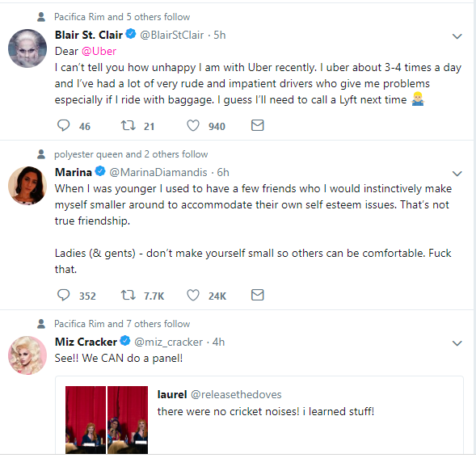Image resolution: width=476 pixels, height=458 pixels.
Task: Open the @Uber mention link
Action: pos(99,51)
